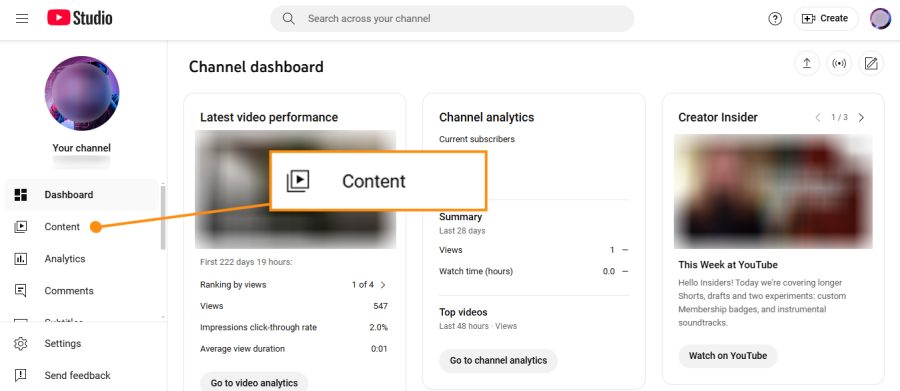Click Go to video analytics button
Screen dimensions: 900x391
pyautogui.click(x=254, y=382)
